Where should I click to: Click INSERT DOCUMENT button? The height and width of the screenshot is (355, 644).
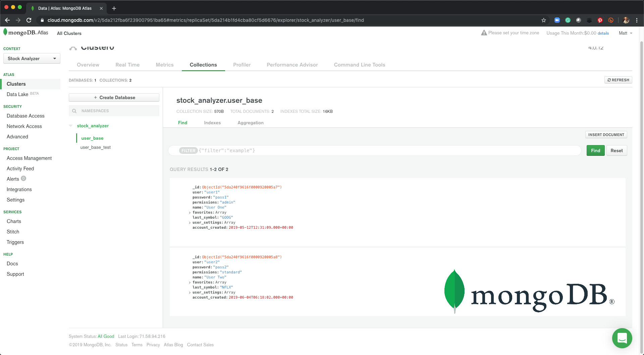click(606, 135)
